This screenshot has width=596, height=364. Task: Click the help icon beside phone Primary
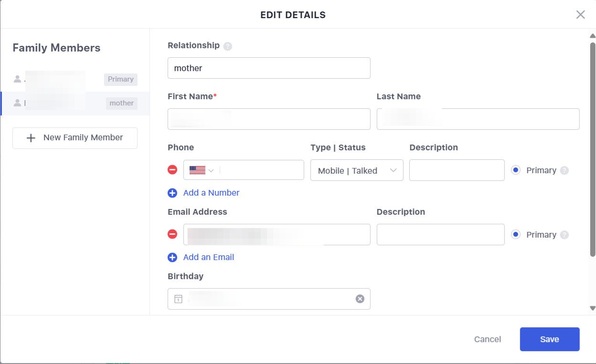[x=564, y=170]
